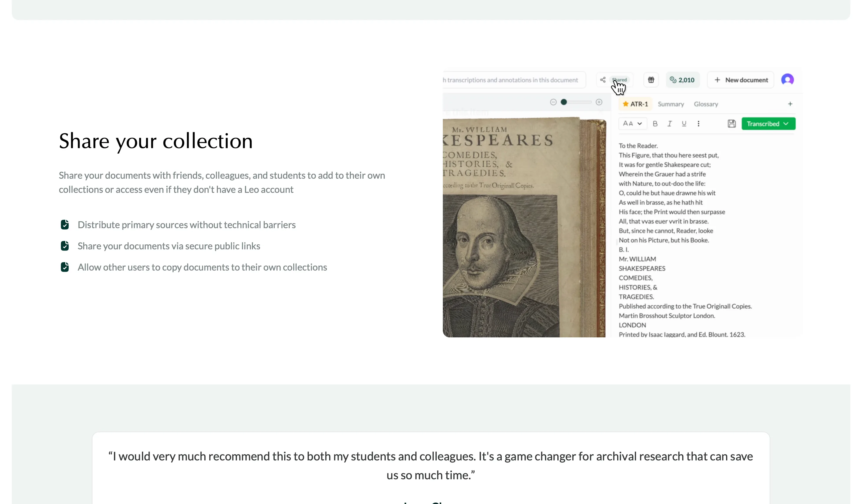The image size is (858, 504).
Task: Switch to the ATR-1 tab
Action: click(x=635, y=104)
